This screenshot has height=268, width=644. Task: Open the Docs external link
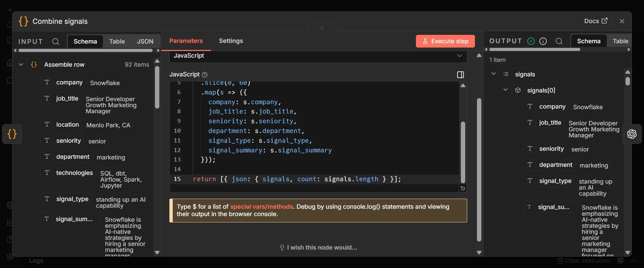(596, 21)
